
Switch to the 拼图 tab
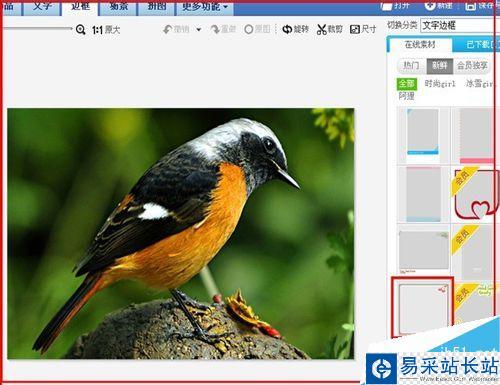click(x=156, y=7)
